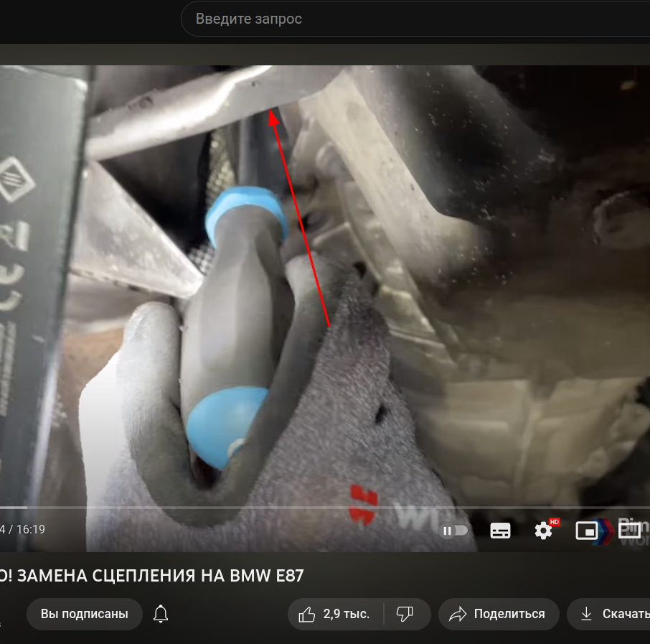Turn on subtitles in the video player
The width and height of the screenshot is (650, 644).
click(500, 531)
